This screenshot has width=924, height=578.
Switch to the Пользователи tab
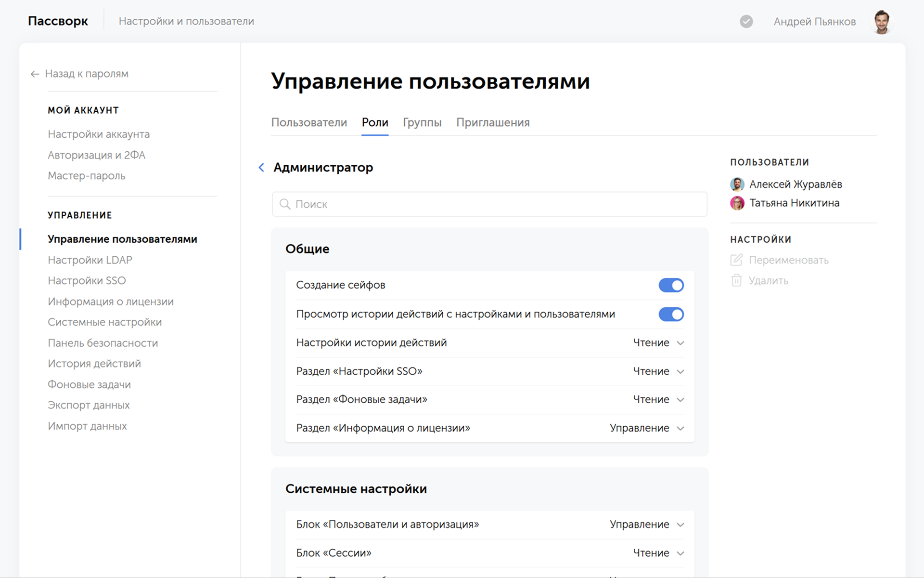309,123
